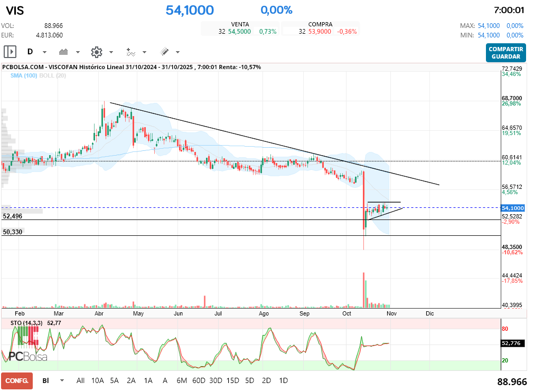Select the 2D time range
Image resolution: width=534 pixels, height=392 pixels.
pyautogui.click(x=266, y=380)
